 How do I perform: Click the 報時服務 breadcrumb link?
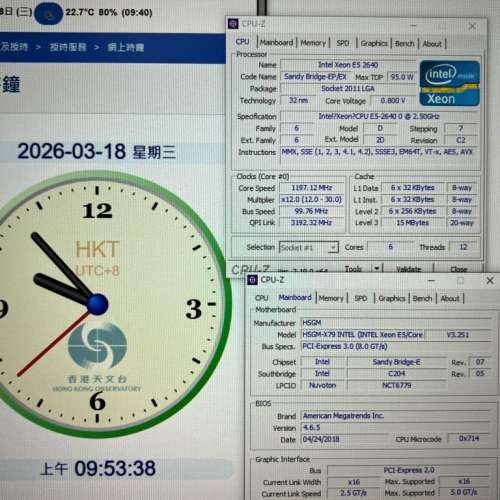pyautogui.click(x=68, y=47)
